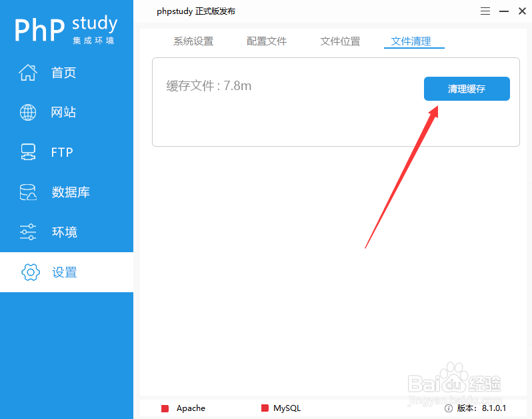
Task: Click the MySQL status label
Action: [287, 408]
